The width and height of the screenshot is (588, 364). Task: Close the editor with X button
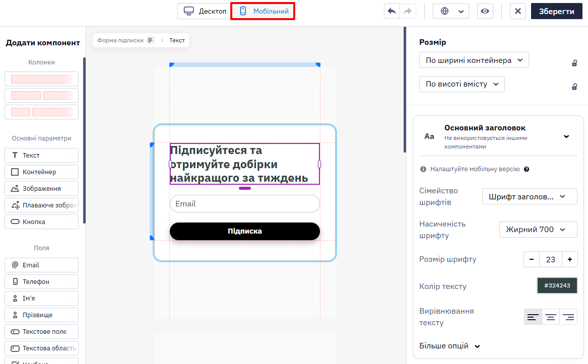[518, 11]
